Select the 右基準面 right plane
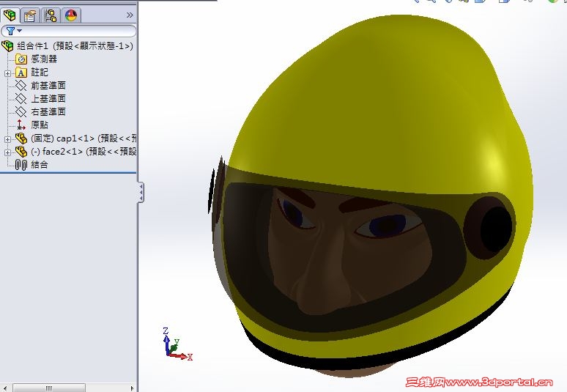Screen dimensions: 567x392 (48, 112)
